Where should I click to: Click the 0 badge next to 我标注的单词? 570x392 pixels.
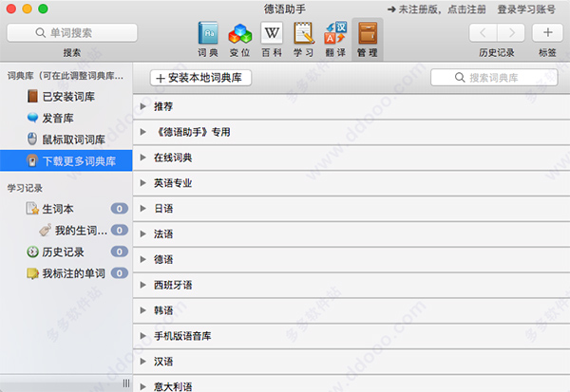[120, 273]
